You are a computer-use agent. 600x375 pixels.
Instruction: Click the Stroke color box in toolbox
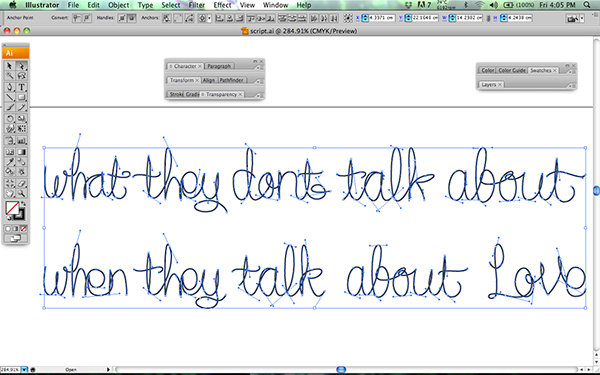(19, 215)
